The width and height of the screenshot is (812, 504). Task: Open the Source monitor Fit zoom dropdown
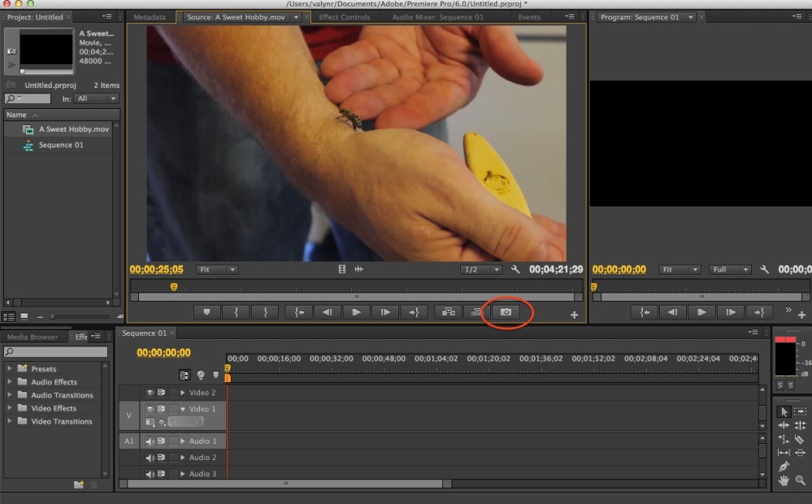pyautogui.click(x=217, y=270)
